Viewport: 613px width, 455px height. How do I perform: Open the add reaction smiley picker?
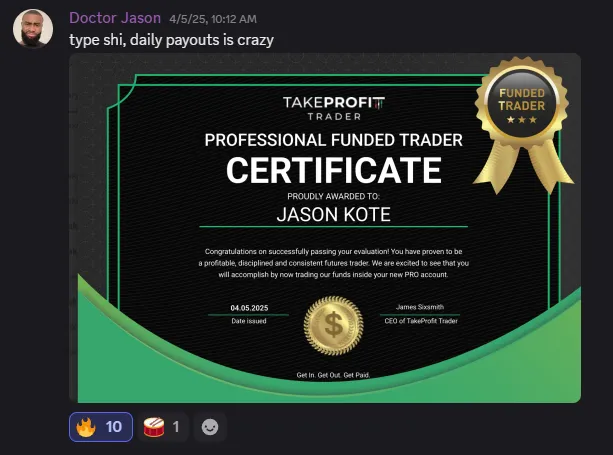pyautogui.click(x=210, y=427)
